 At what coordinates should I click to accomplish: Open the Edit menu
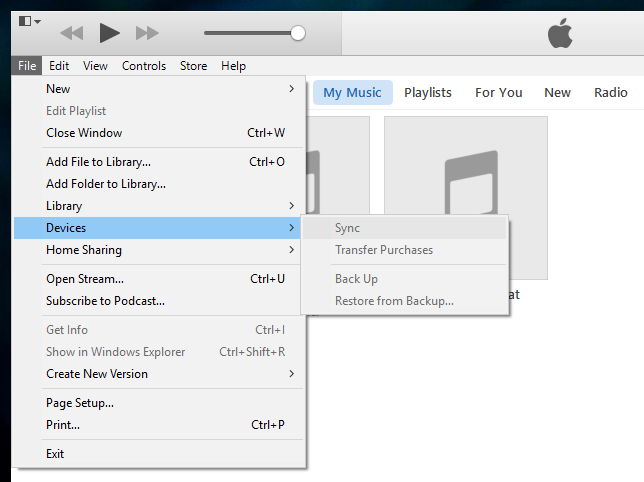tap(59, 66)
